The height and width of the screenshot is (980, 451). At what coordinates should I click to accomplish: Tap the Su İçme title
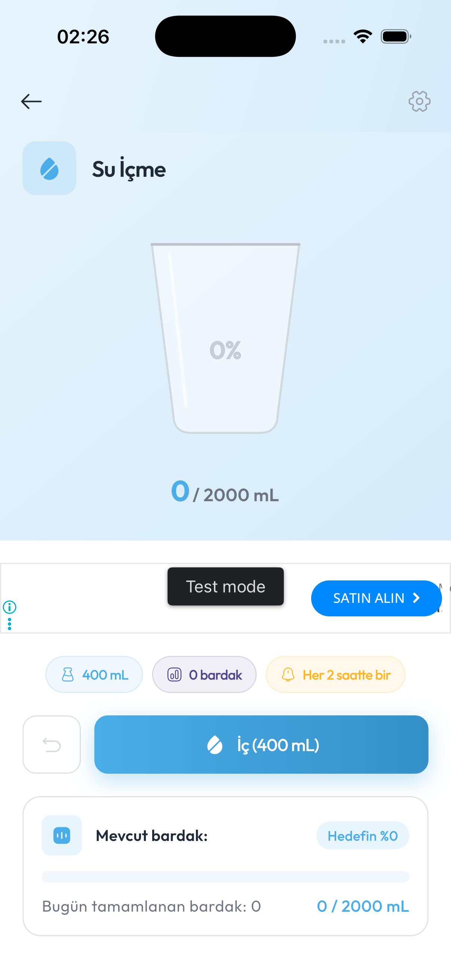(x=129, y=169)
